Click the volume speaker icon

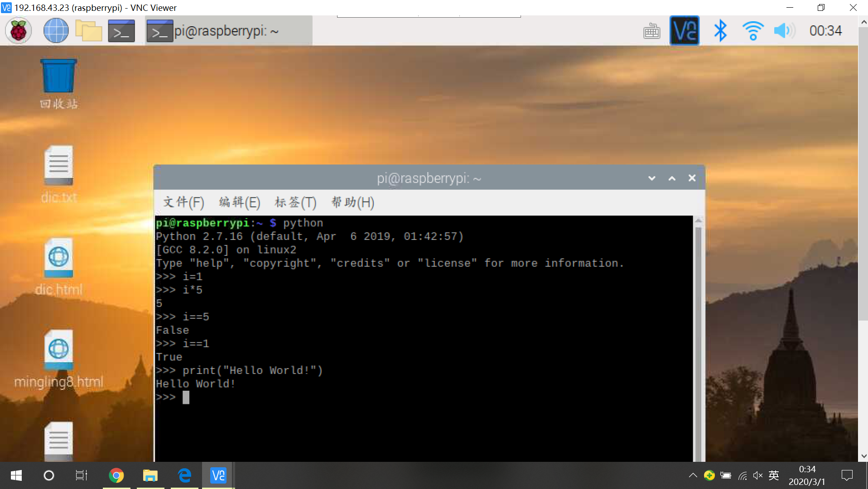click(x=784, y=31)
